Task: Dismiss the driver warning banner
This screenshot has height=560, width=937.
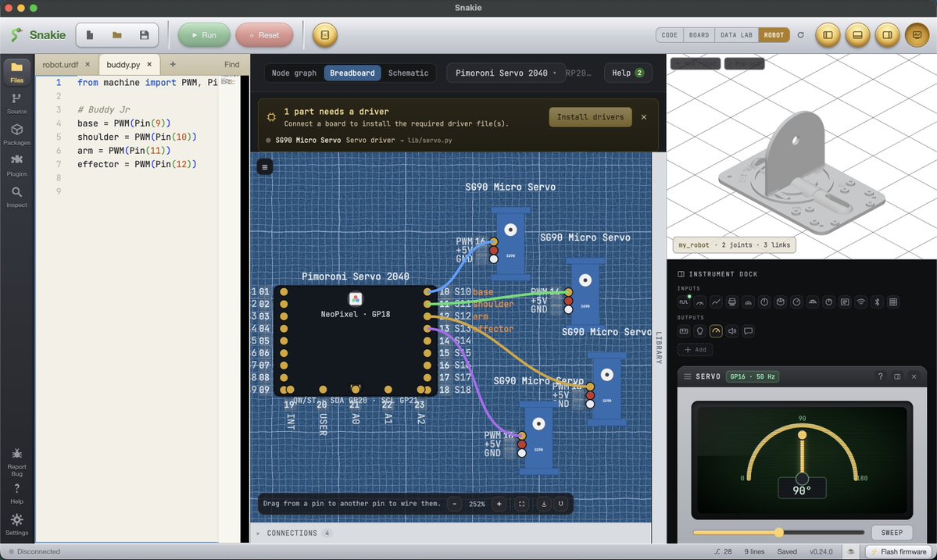Action: point(644,117)
